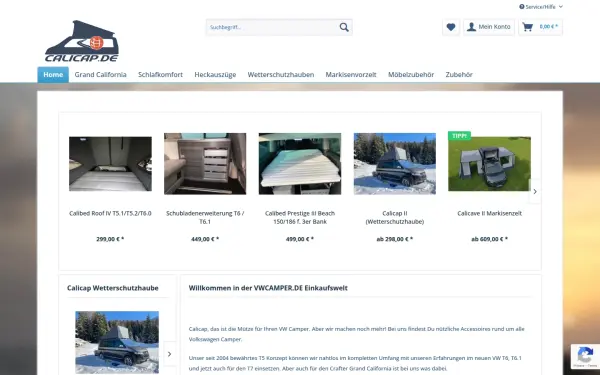Image resolution: width=600 pixels, height=375 pixels.
Task: Open the Home menu tab
Action: pyautogui.click(x=53, y=75)
